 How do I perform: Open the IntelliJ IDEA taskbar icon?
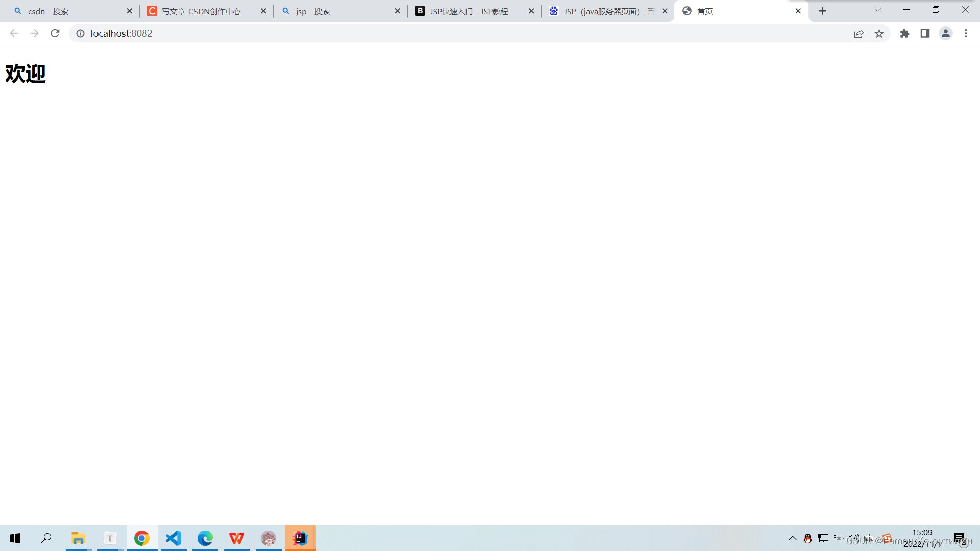coord(300,538)
